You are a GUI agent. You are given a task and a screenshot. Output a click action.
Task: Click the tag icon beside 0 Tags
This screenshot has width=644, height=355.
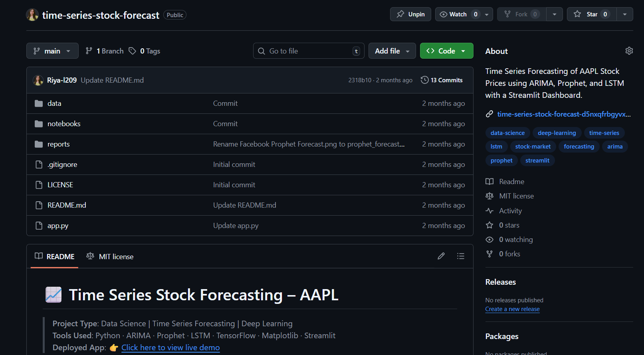tap(132, 51)
